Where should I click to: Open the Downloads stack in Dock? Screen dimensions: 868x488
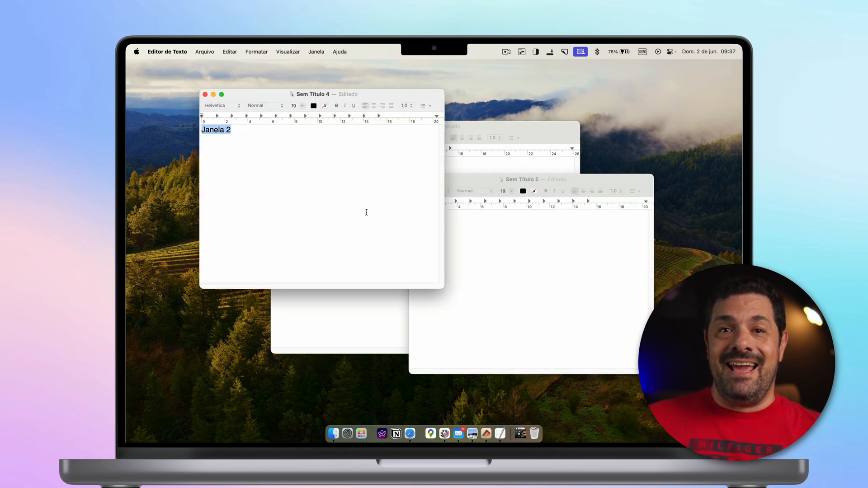520,434
